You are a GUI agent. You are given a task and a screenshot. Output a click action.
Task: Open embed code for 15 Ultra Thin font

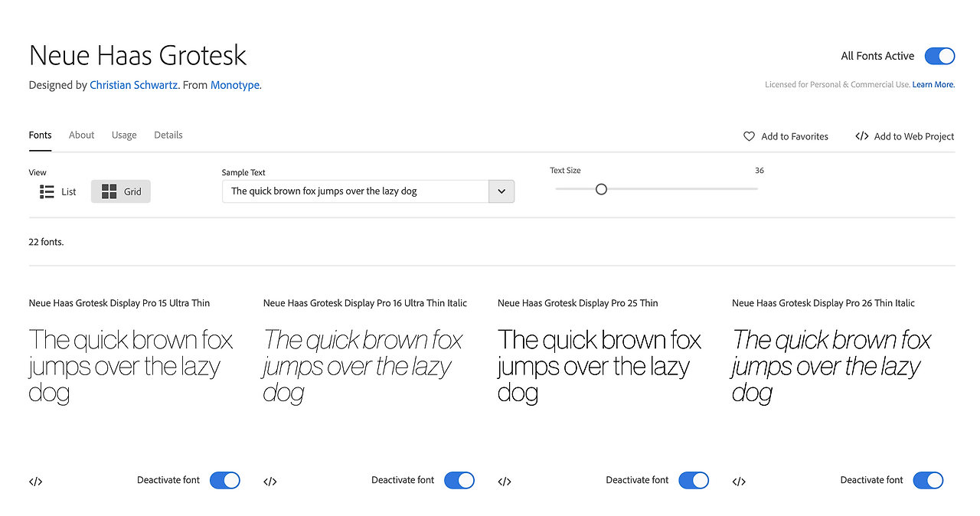[35, 482]
